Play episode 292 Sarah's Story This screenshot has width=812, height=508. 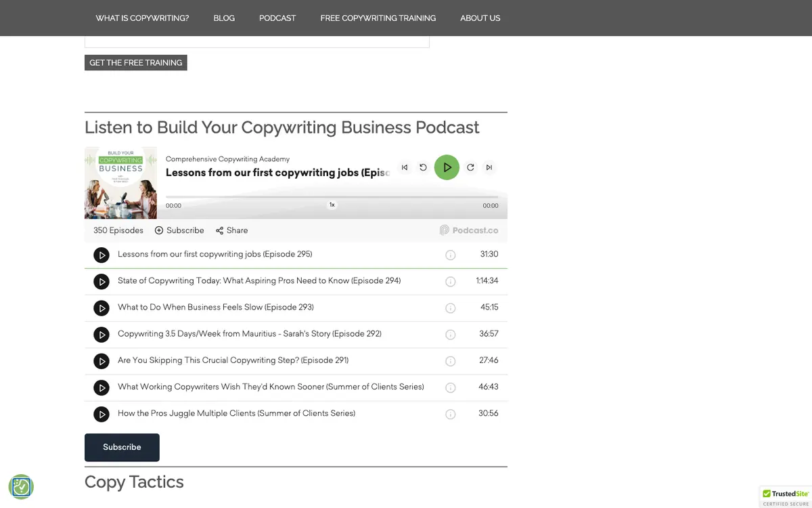[101, 335]
